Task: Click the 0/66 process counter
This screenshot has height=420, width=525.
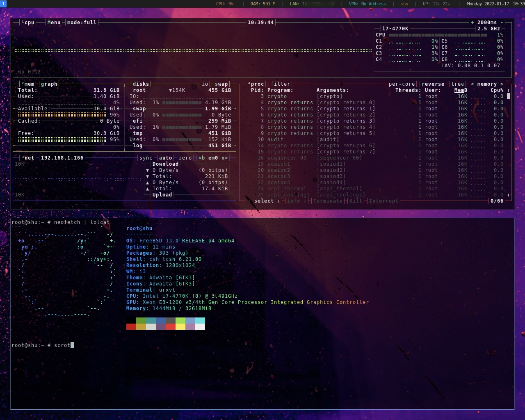Action: (497, 201)
